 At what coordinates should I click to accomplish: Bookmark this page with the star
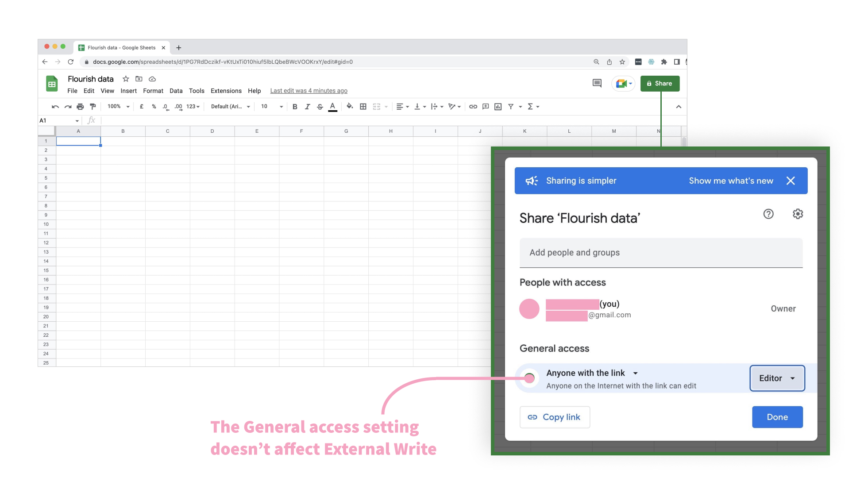click(x=622, y=62)
